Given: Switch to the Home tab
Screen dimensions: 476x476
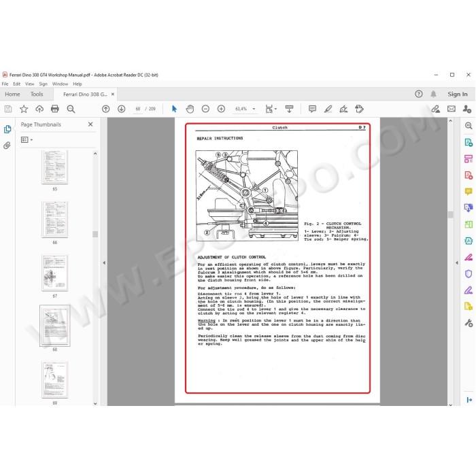Looking at the screenshot, I should pyautogui.click(x=12, y=95).
